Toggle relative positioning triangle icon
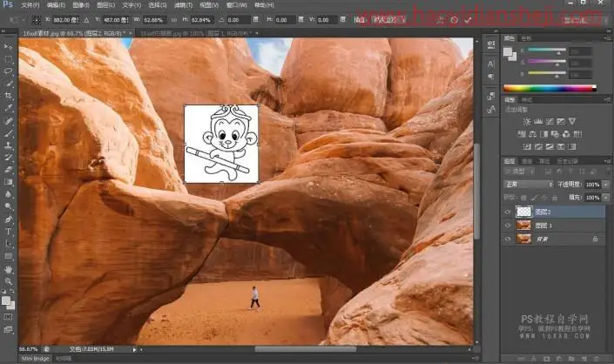Viewport: 614px width, 364px height. pos(86,19)
